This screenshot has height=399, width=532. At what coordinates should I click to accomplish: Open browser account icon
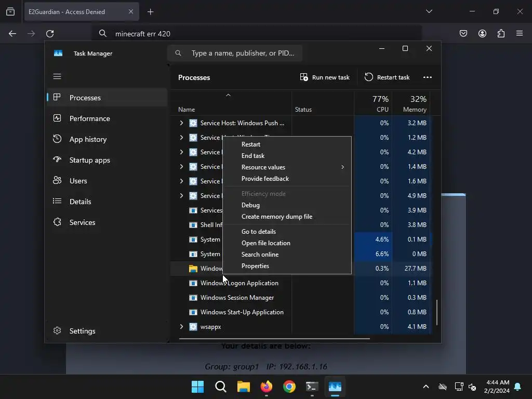click(482, 33)
